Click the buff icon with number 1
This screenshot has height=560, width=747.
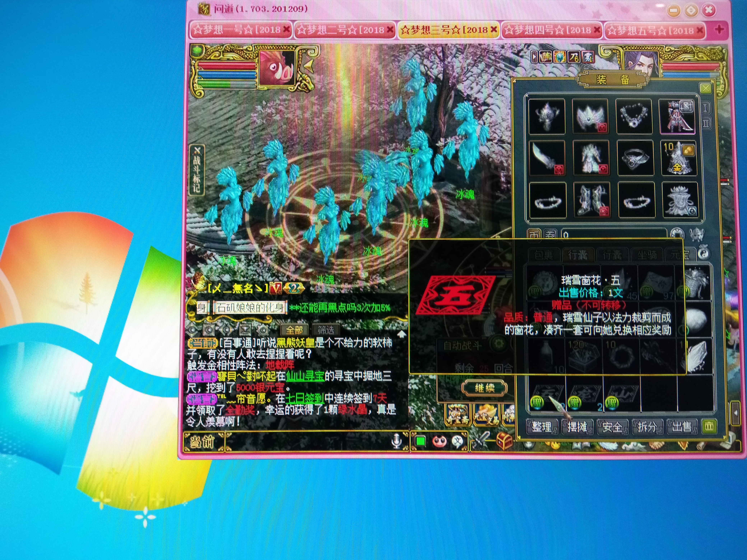click(588, 57)
